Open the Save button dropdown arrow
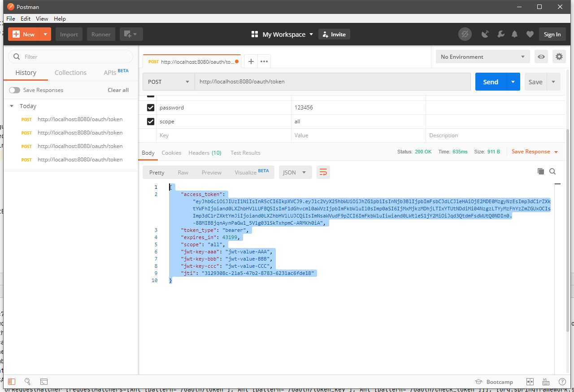574x392 pixels. (x=553, y=82)
